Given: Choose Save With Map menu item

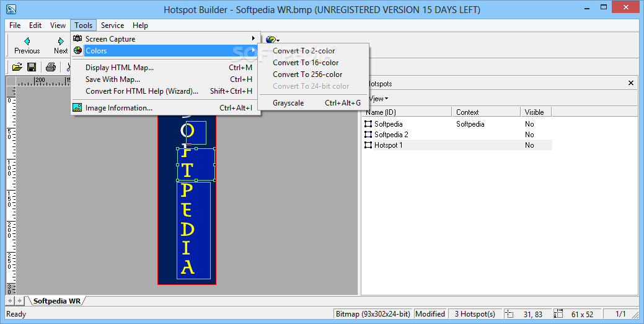Looking at the screenshot, I should 165,79.
